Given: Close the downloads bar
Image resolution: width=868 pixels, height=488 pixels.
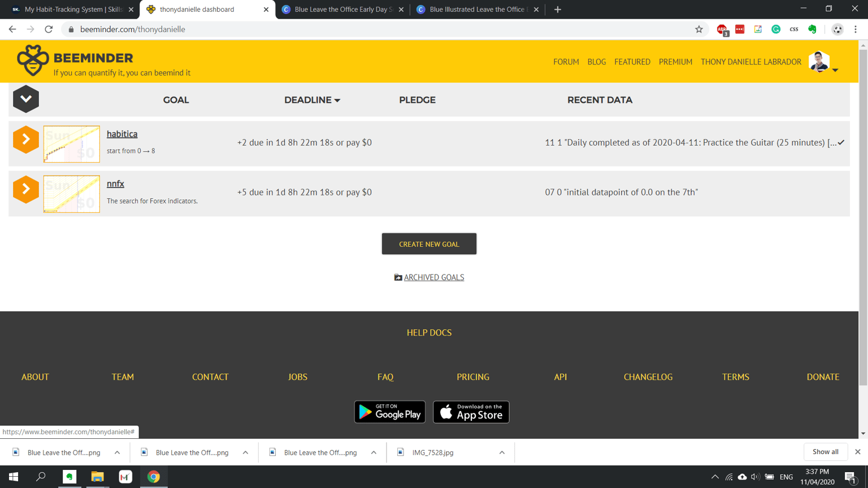Looking at the screenshot, I should coord(858,452).
